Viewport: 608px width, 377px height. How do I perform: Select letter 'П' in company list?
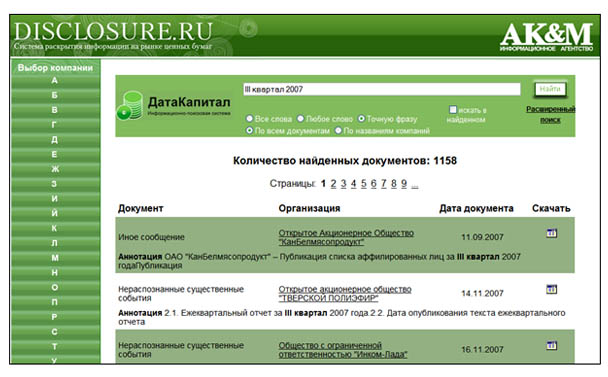click(x=55, y=302)
